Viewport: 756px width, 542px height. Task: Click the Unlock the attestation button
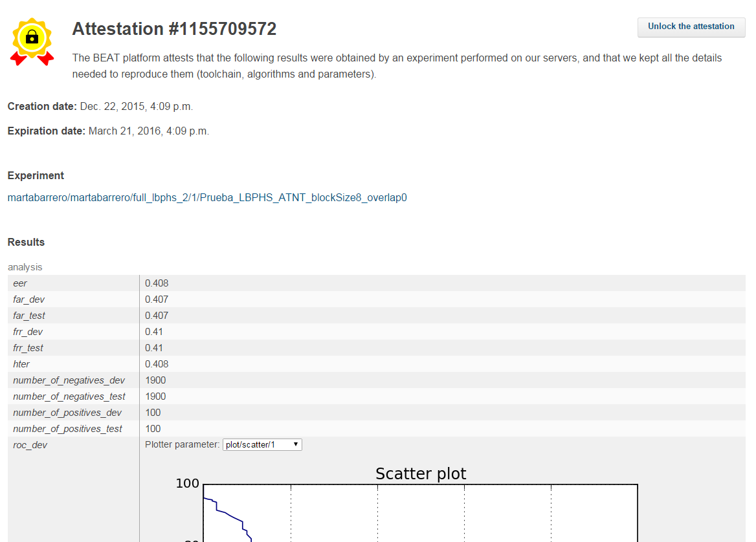tap(691, 27)
